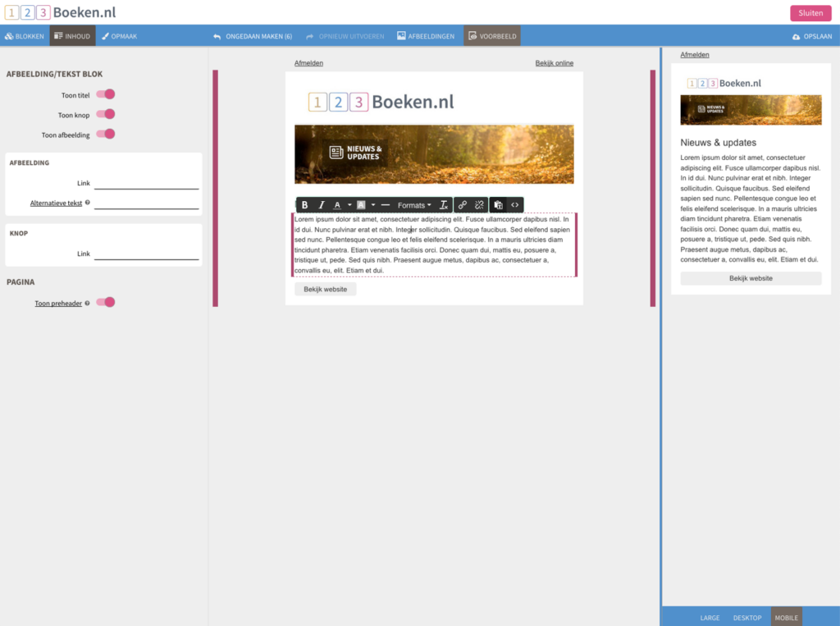The height and width of the screenshot is (626, 840).
Task: Undo with Ongedaan maken (6)
Action: click(x=253, y=36)
